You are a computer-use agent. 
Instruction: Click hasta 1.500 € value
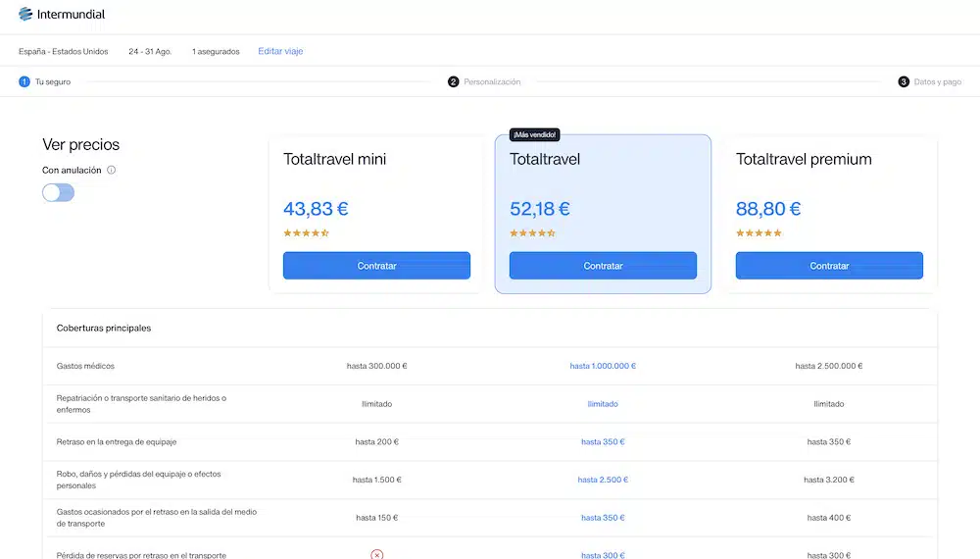(x=377, y=480)
